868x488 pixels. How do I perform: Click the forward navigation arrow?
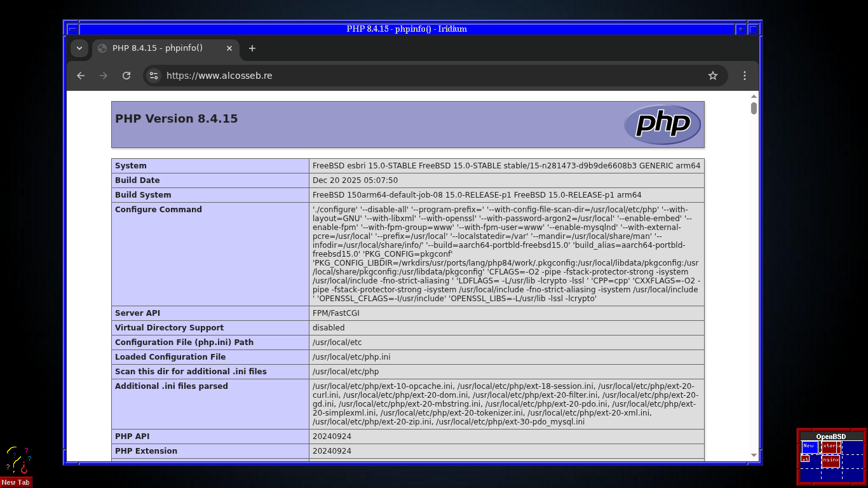click(104, 76)
